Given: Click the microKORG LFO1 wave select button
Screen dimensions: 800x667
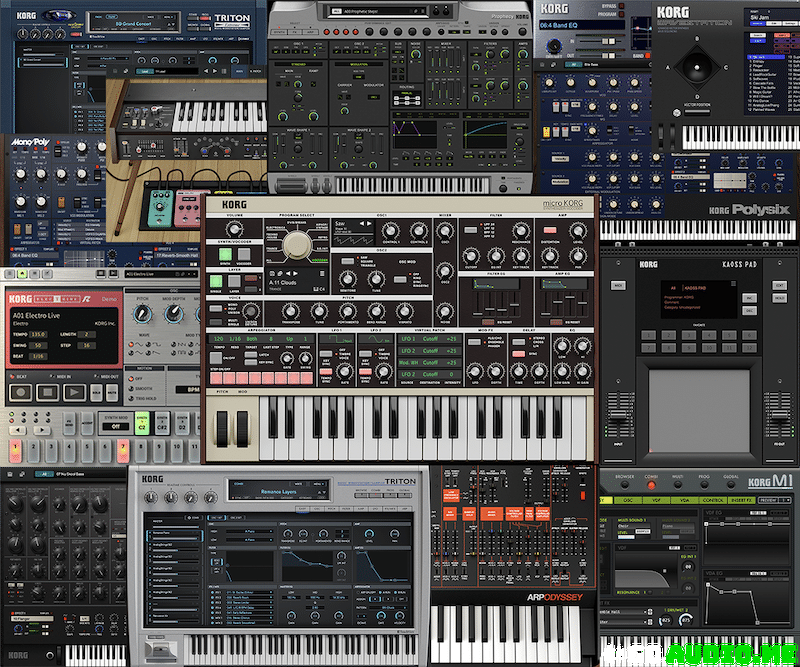Looking at the screenshot, I should (326, 354).
